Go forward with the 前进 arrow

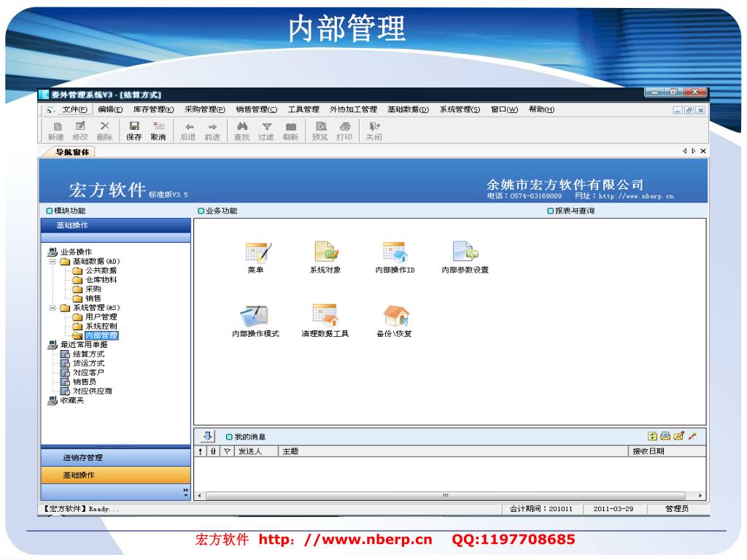pos(212,131)
